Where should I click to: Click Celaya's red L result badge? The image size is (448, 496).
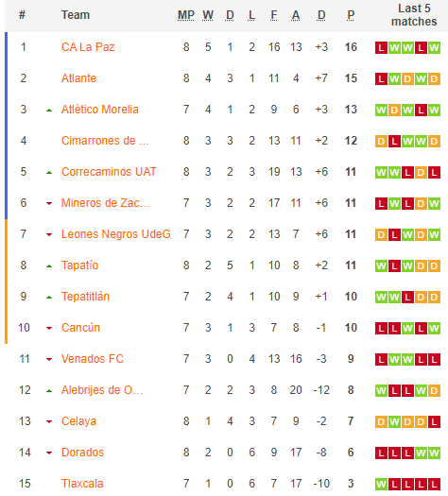click(434, 421)
